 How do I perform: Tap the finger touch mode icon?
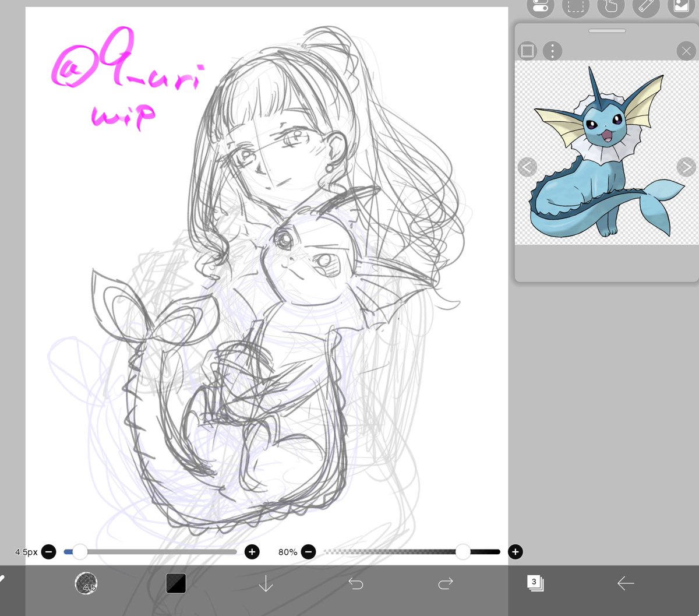pyautogui.click(x=611, y=6)
